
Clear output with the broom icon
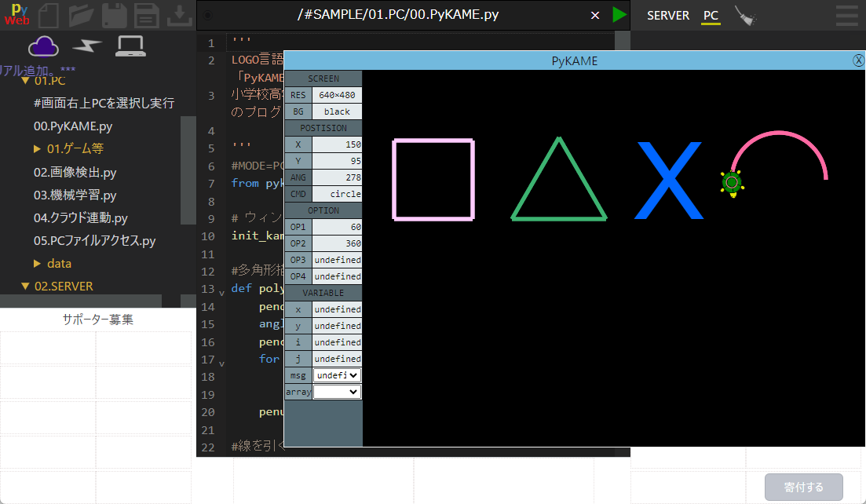[x=744, y=15]
